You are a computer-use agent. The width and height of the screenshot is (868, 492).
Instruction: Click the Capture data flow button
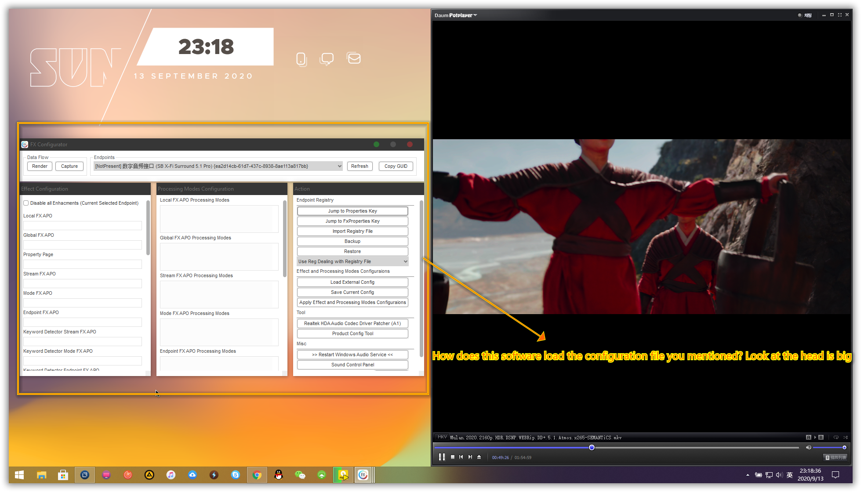pos(69,166)
